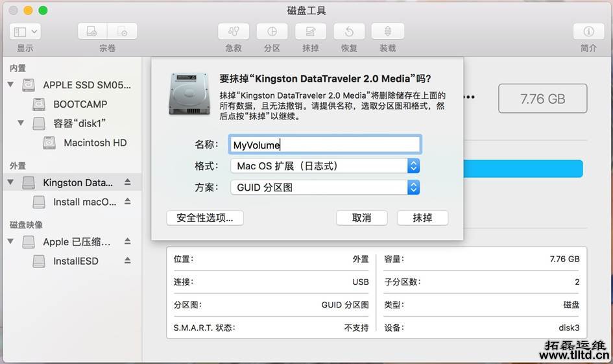Open the 格式 format dropdown
The image size is (613, 364).
[x=325, y=165]
